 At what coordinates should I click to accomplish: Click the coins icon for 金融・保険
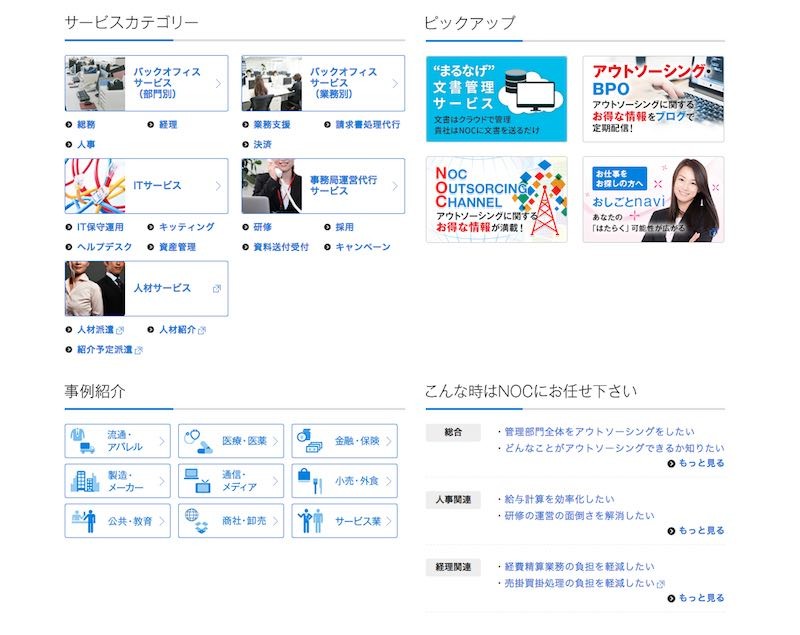tap(311, 440)
